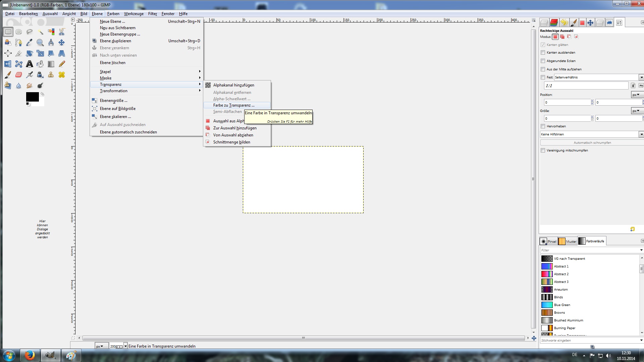Screen dimensions: 644x362
Task: Switch to the Muster tab
Action: [568, 241]
